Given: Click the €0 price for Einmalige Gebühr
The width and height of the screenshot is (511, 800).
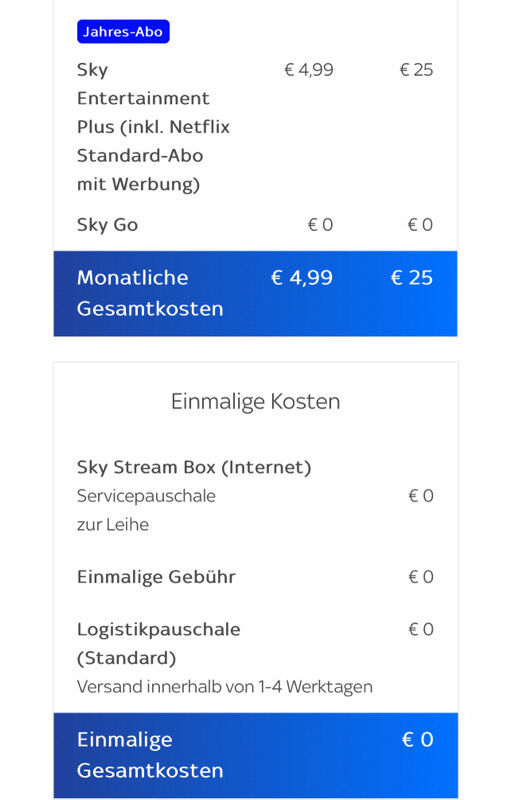Looking at the screenshot, I should 421,577.
